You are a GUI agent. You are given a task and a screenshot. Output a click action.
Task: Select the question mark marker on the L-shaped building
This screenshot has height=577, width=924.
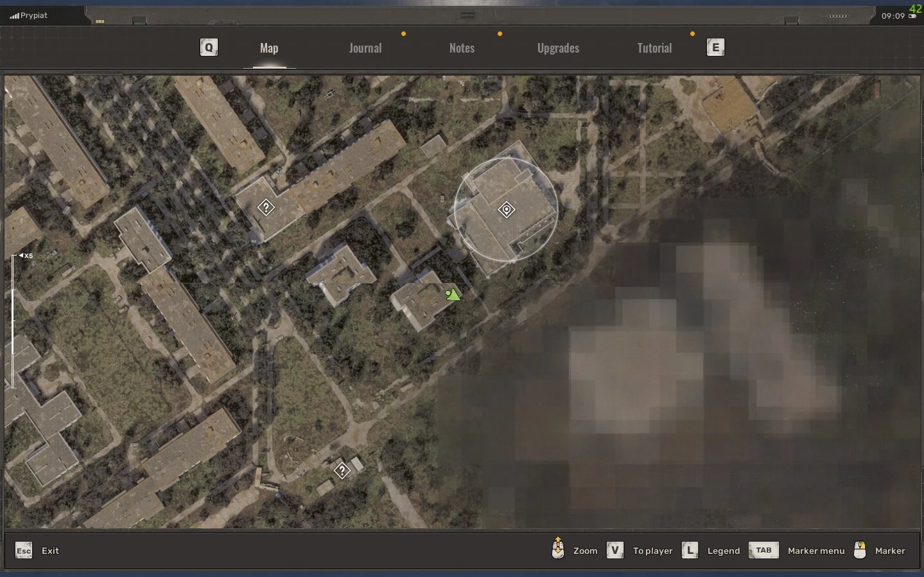click(x=266, y=207)
